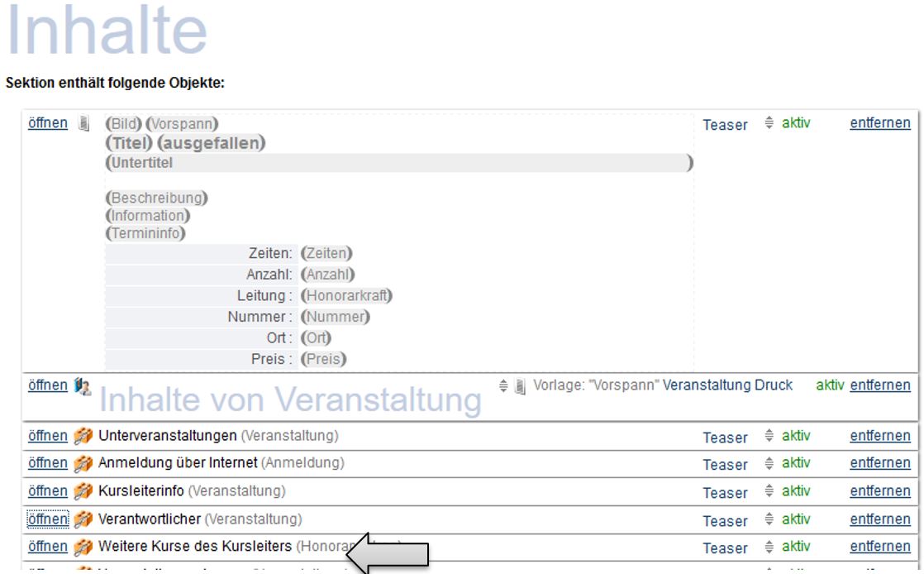
Task: Open the Unterveranstaltungen object
Action: click(x=47, y=436)
